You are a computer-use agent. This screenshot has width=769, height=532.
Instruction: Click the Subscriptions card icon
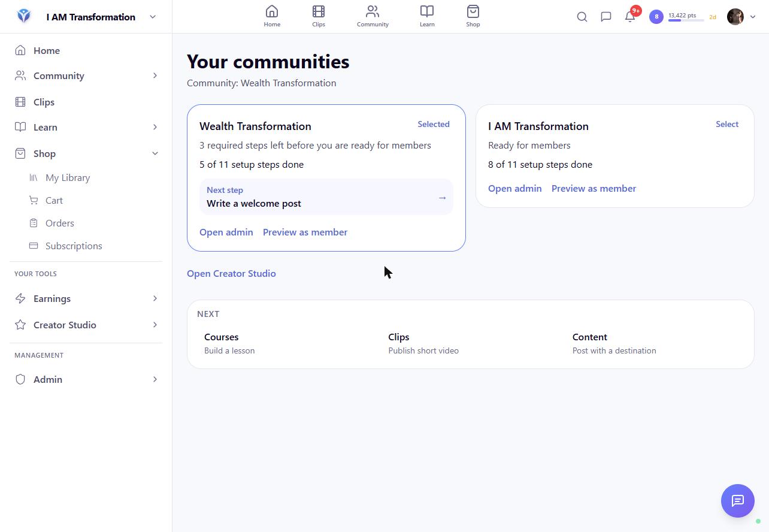point(34,246)
